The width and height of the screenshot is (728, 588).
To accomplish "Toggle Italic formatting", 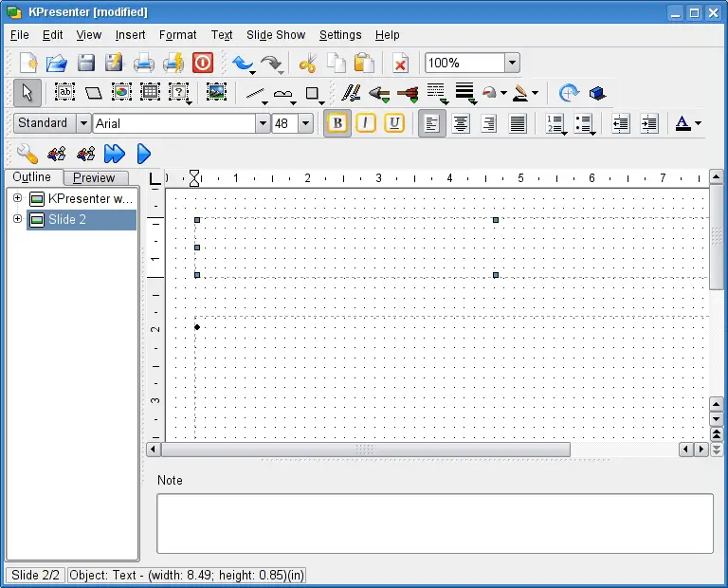I will 366,123.
